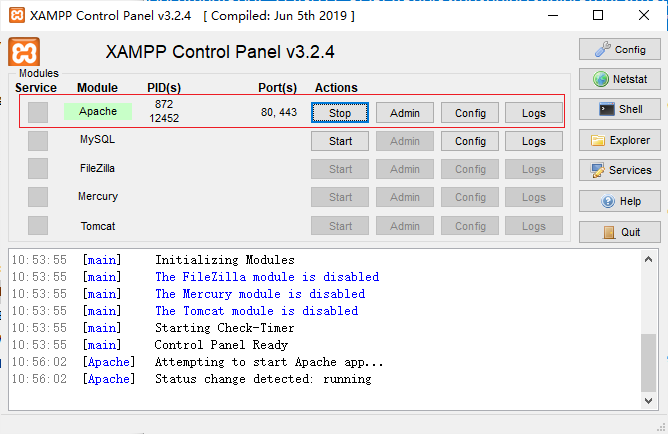668x434 pixels.
Task: Open Help from the right panel
Action: pos(619,201)
